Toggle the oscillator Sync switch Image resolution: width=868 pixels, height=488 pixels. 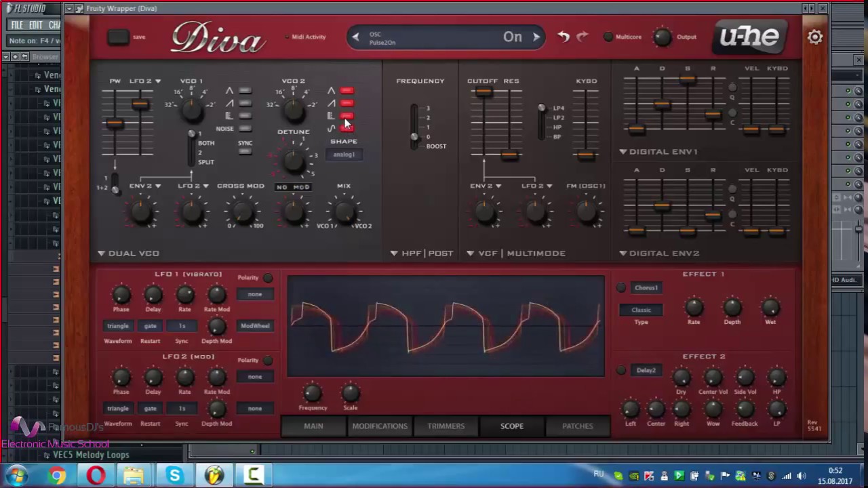click(x=245, y=150)
